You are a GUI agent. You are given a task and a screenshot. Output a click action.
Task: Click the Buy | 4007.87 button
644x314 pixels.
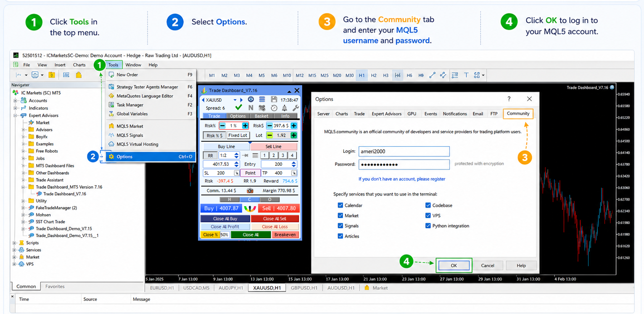(221, 209)
